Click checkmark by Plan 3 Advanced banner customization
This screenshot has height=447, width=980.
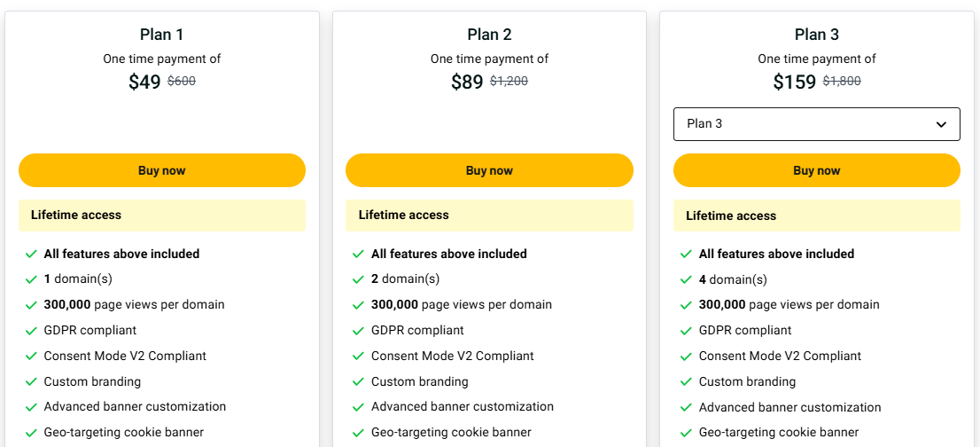point(687,408)
